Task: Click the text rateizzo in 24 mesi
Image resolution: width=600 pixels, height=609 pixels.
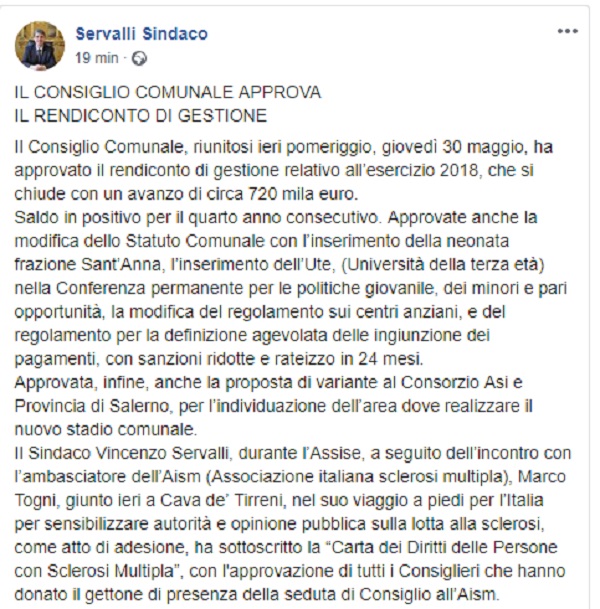Action: (x=349, y=359)
